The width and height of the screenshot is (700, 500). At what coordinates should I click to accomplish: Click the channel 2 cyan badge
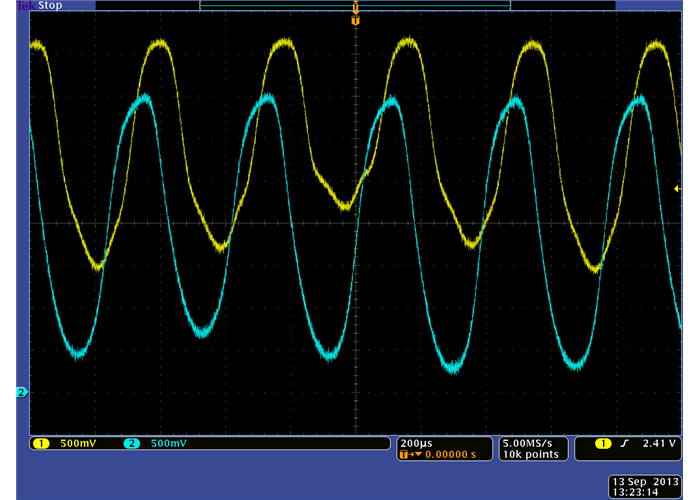131,443
